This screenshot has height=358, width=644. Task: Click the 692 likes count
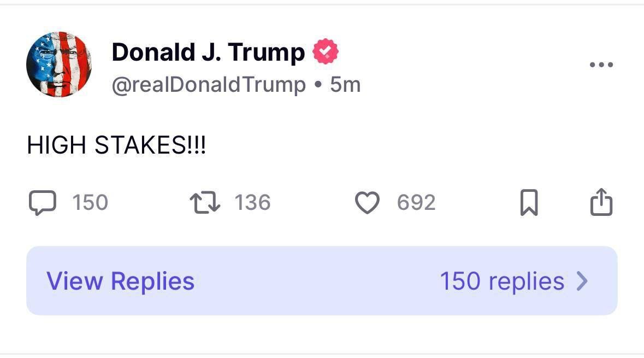[x=417, y=202]
